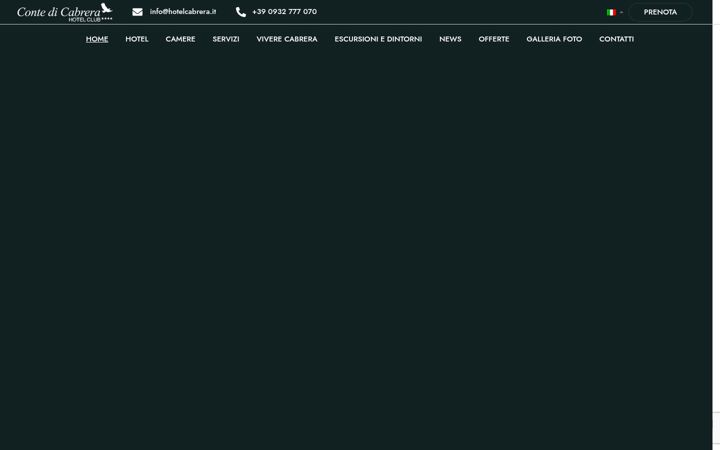The image size is (720, 450).
Task: Click the envelope email icon
Action: point(137,12)
